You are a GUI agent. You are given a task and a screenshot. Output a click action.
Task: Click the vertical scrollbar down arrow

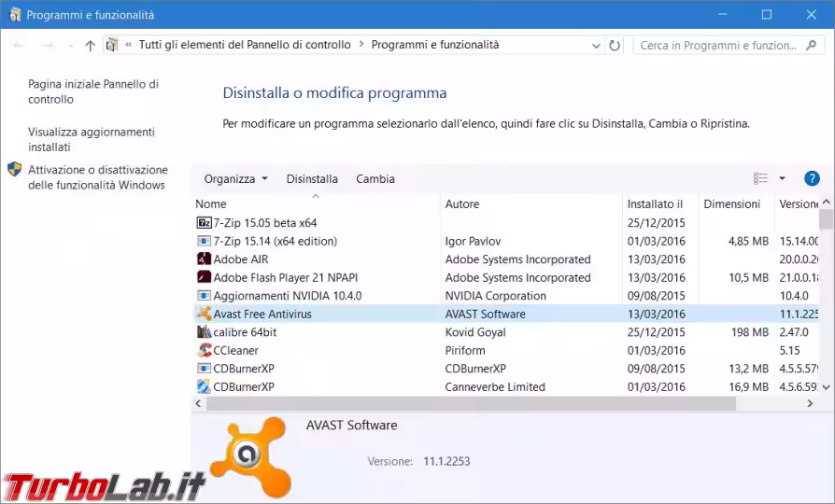point(826,387)
